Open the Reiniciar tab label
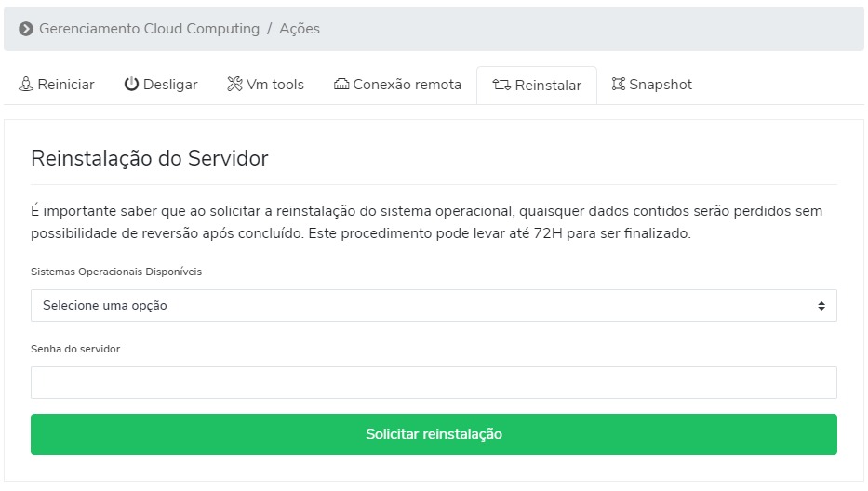The image size is (868, 491). click(x=66, y=84)
